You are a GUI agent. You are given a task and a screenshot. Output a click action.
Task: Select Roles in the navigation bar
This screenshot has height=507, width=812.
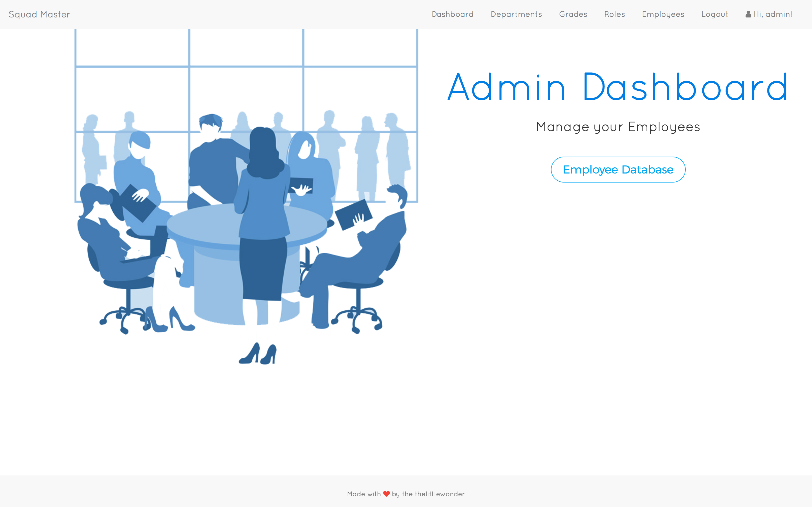[614, 14]
